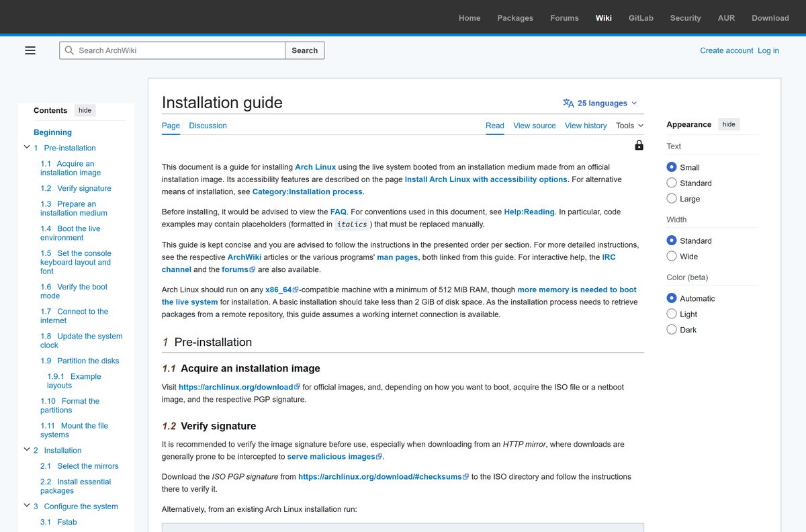Open the archlinux.org/download link

239,387
